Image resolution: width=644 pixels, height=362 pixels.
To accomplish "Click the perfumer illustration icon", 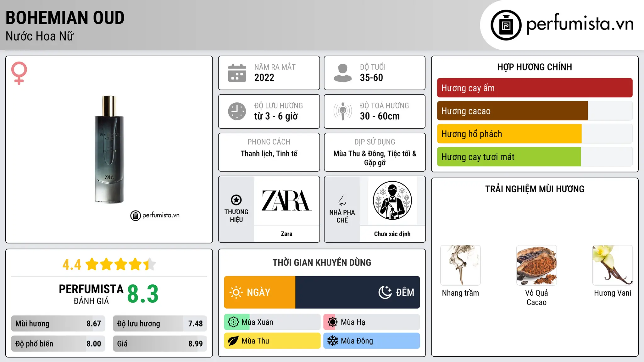I will [392, 200].
